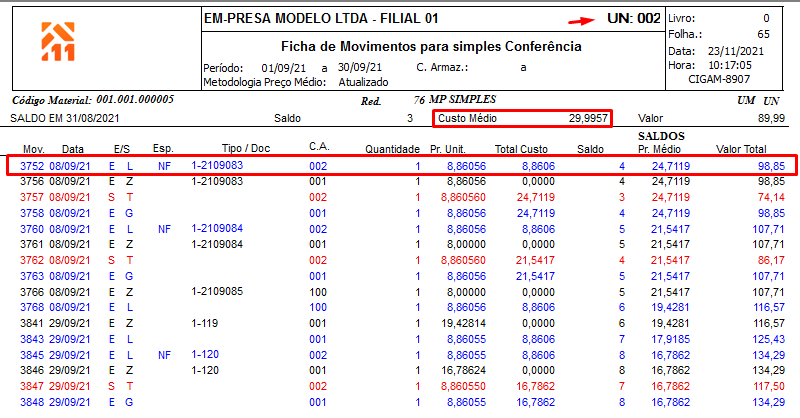Click movement number 3763
Image resolution: width=800 pixels, height=418 pixels.
click(32, 276)
